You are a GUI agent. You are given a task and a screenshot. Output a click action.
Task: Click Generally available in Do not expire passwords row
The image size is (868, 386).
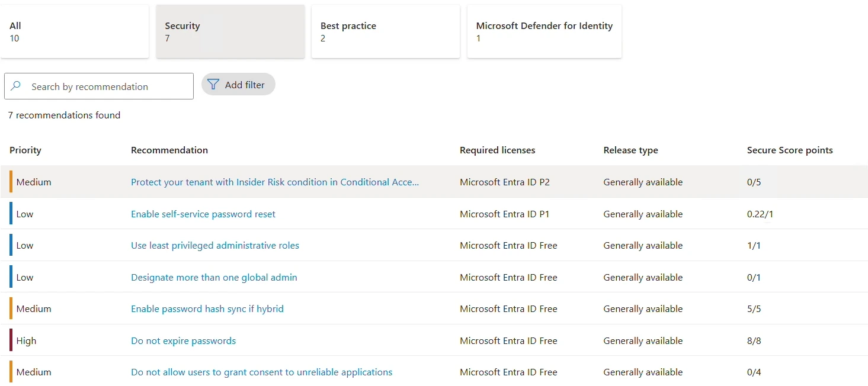tap(643, 340)
